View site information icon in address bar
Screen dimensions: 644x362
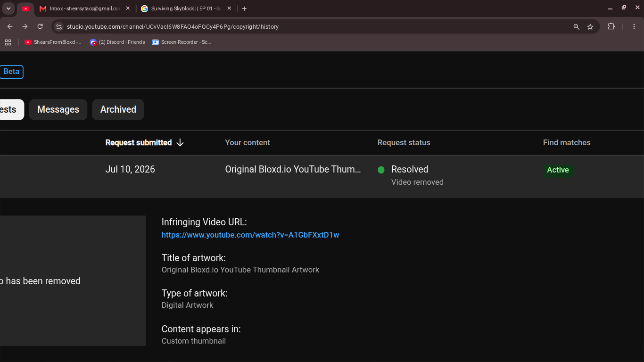59,27
